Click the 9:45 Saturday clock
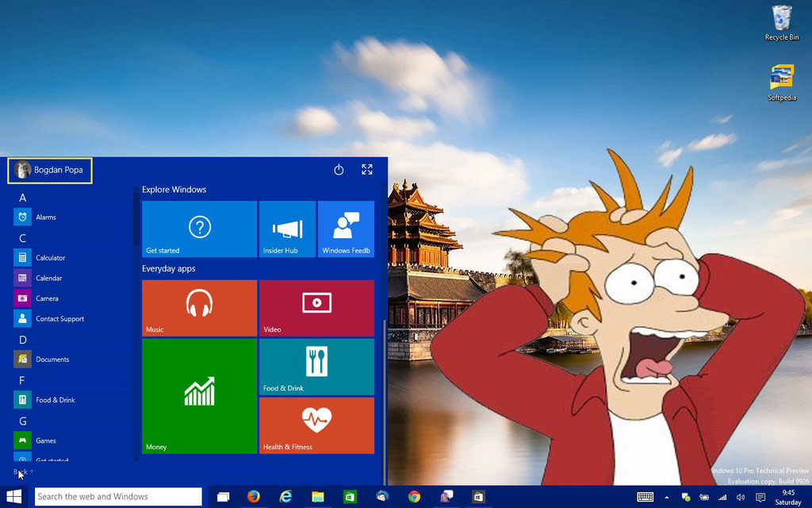812x508 pixels. coord(788,497)
